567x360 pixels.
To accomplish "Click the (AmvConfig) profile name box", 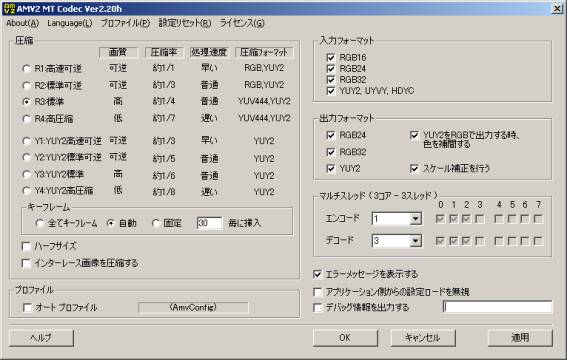I will 193,307.
